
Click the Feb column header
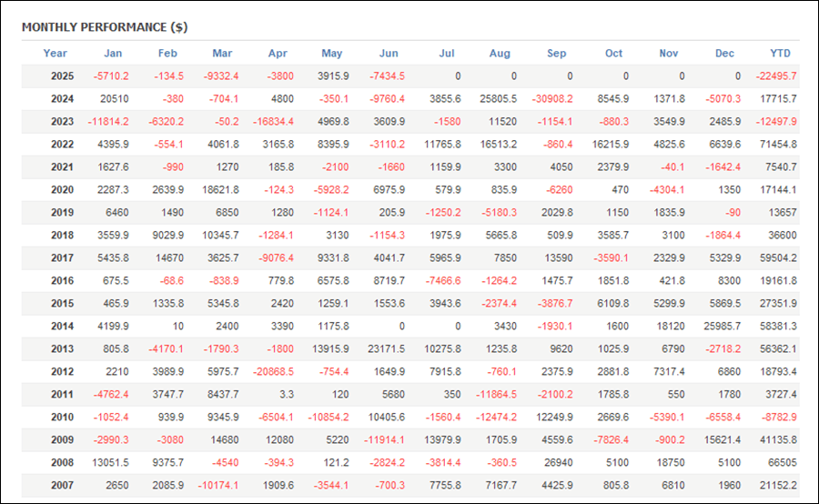167,54
